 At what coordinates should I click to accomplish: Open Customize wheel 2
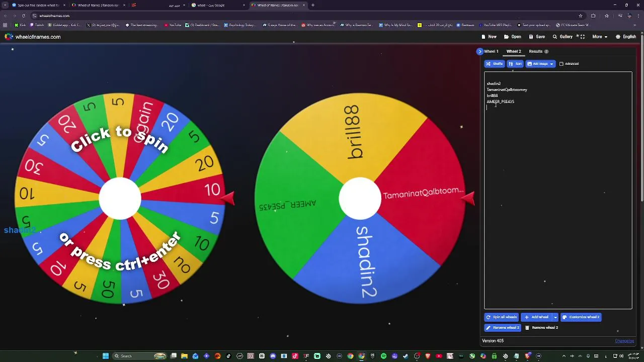pyautogui.click(x=581, y=317)
